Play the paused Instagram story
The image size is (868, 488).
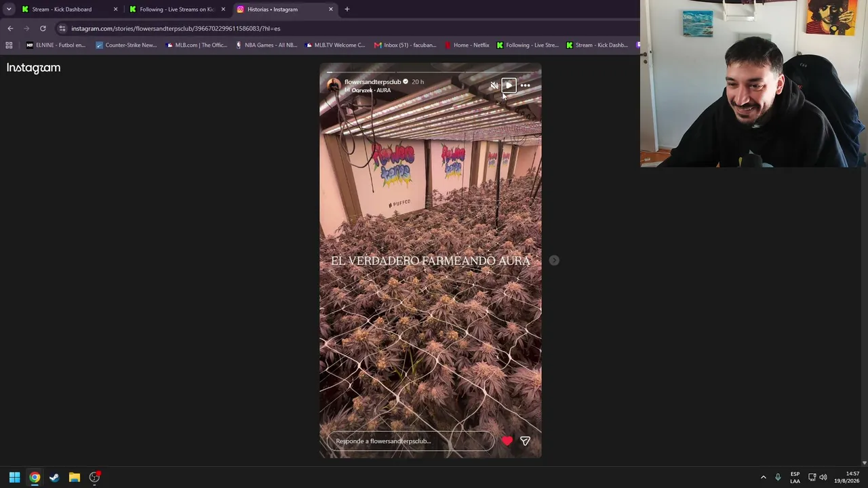[509, 85]
